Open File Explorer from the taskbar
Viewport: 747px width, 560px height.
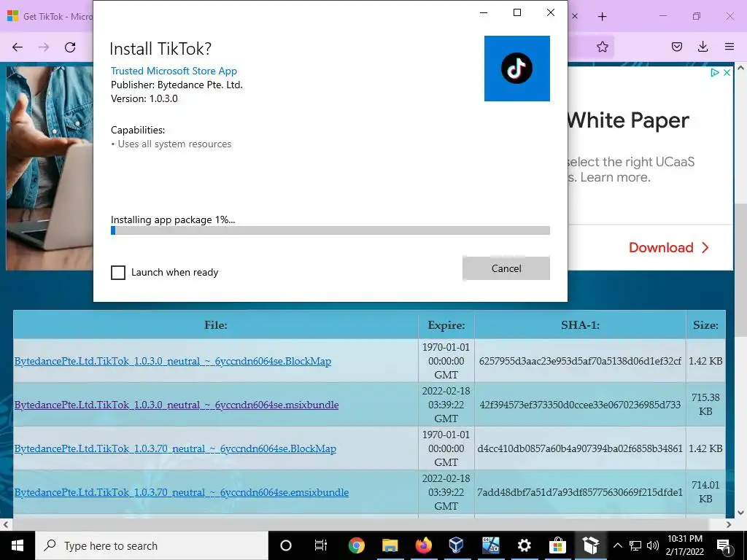[390, 545]
